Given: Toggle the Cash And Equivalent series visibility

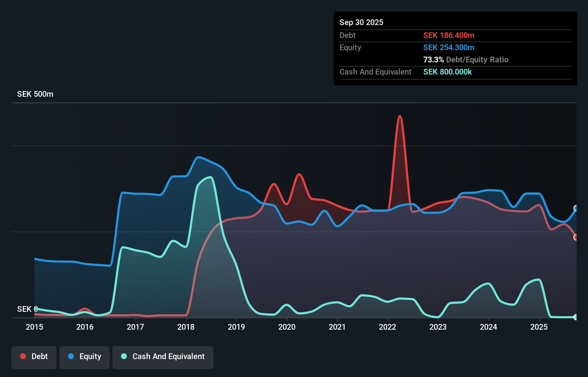Looking at the screenshot, I should pos(163,357).
